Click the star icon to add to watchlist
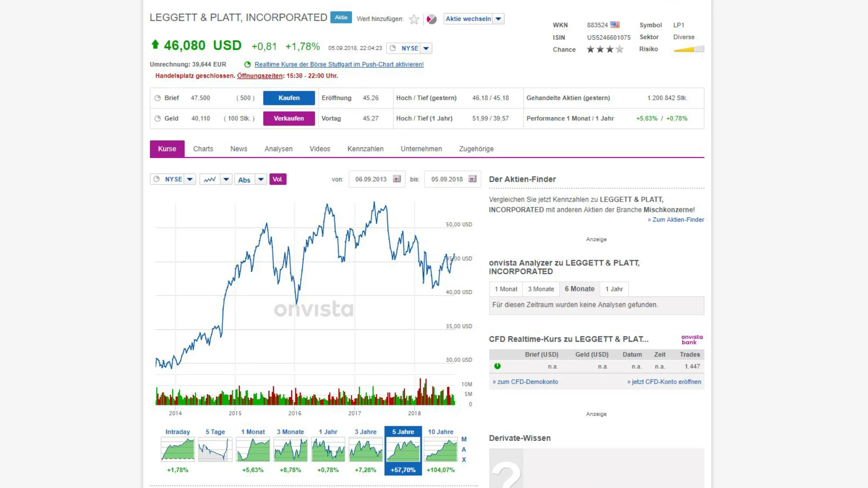 [414, 19]
